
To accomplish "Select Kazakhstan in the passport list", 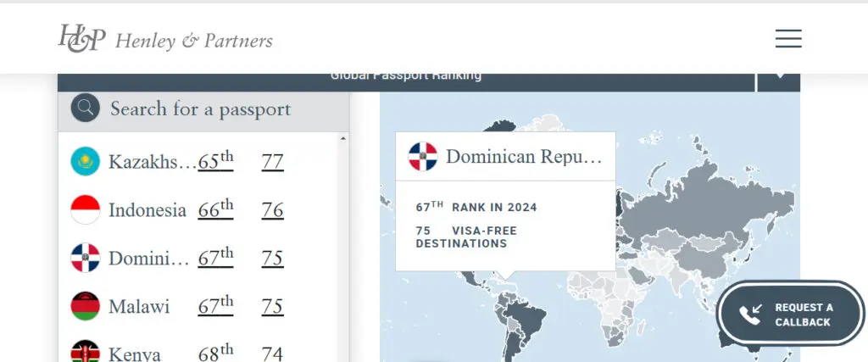I will tap(153, 162).
